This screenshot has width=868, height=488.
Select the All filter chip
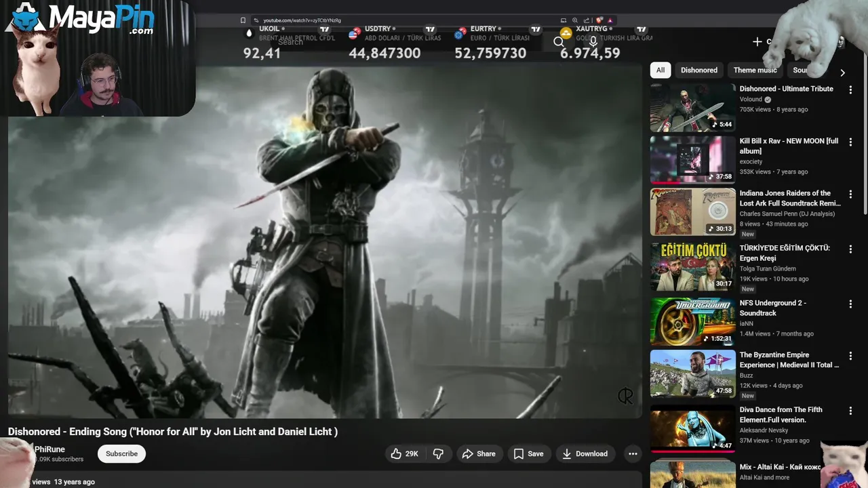pos(660,70)
